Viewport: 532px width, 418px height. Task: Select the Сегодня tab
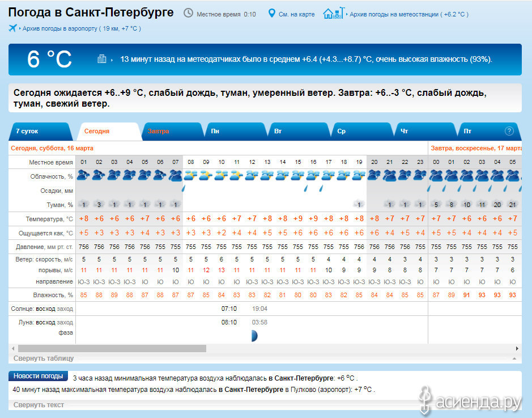pos(109,132)
